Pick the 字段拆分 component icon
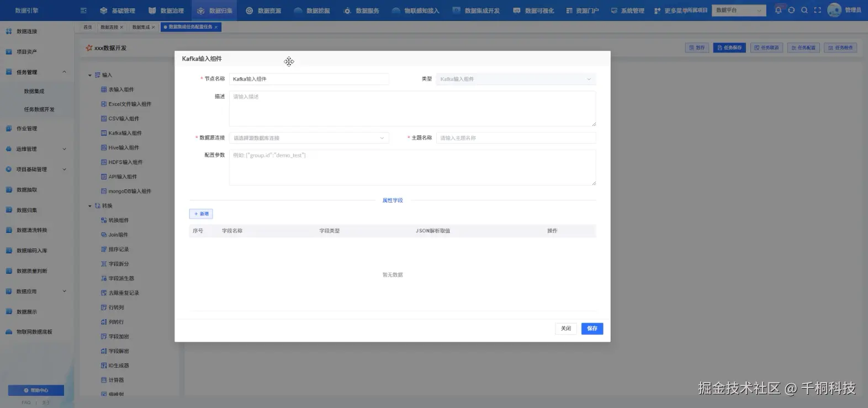Screen dimensions: 868x408 104,264
